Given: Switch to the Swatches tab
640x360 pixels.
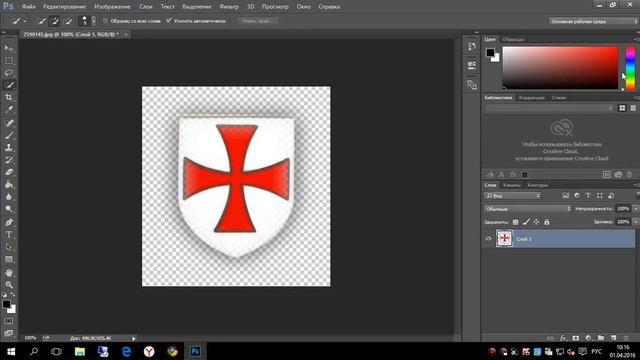Looking at the screenshot, I should tap(513, 40).
